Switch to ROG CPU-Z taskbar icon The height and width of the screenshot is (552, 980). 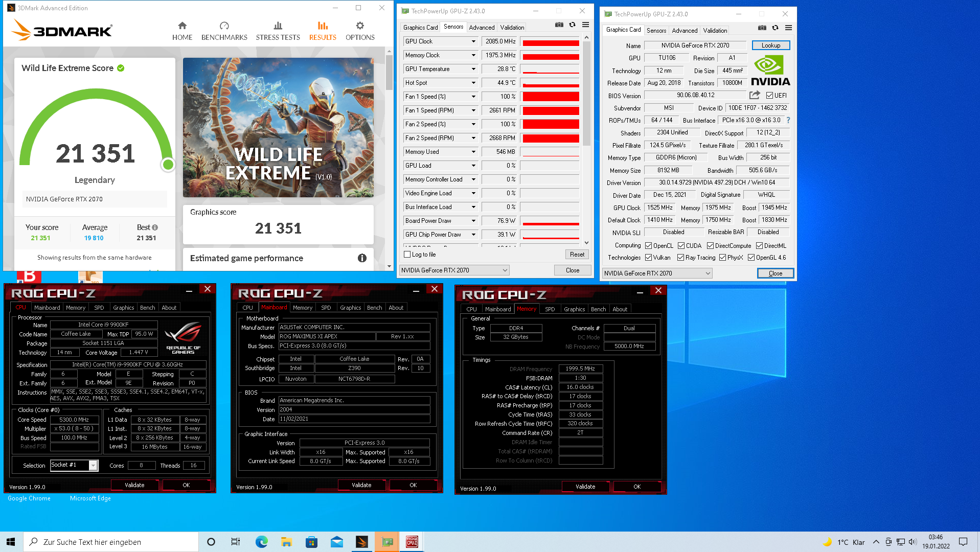412,542
